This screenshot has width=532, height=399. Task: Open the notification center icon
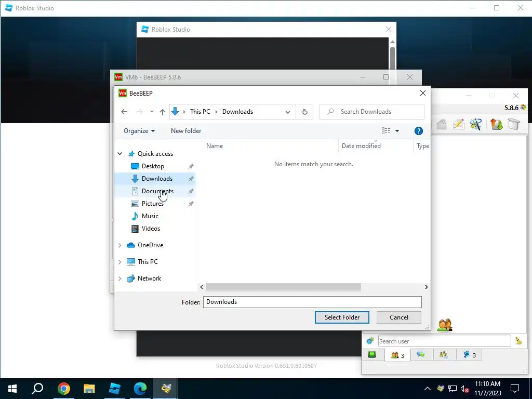(x=515, y=389)
